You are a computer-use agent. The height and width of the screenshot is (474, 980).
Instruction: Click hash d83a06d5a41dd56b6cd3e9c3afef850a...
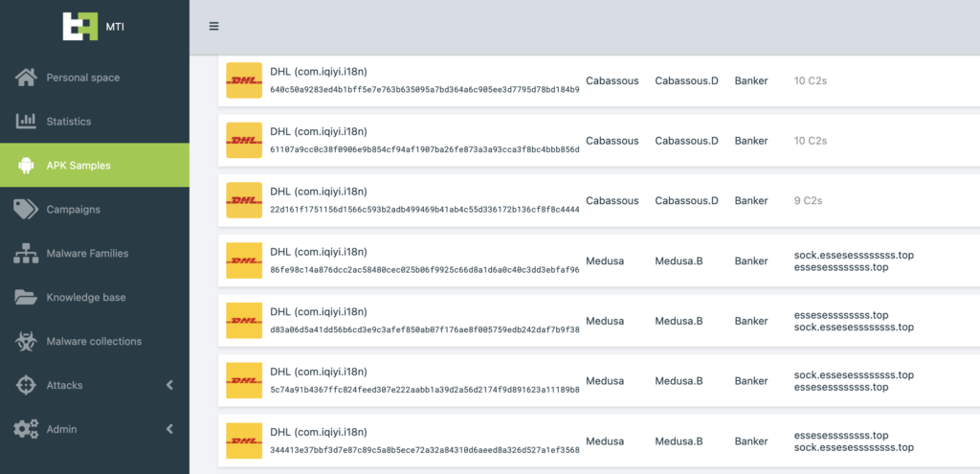pos(425,329)
